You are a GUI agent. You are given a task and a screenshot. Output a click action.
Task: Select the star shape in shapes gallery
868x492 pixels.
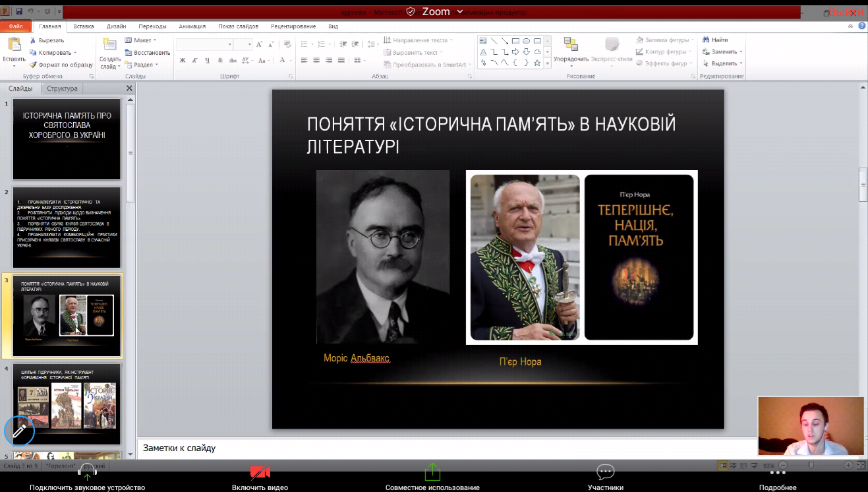[537, 63]
